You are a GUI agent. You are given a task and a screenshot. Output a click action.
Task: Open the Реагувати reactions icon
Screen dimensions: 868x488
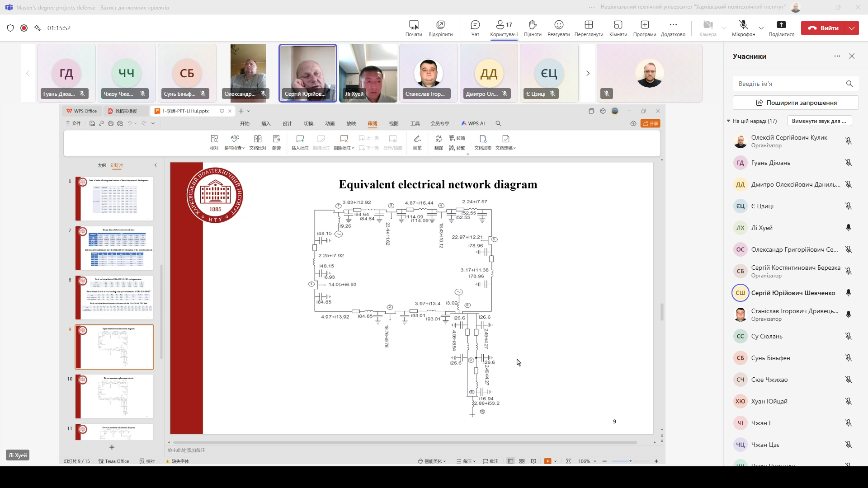(x=559, y=28)
